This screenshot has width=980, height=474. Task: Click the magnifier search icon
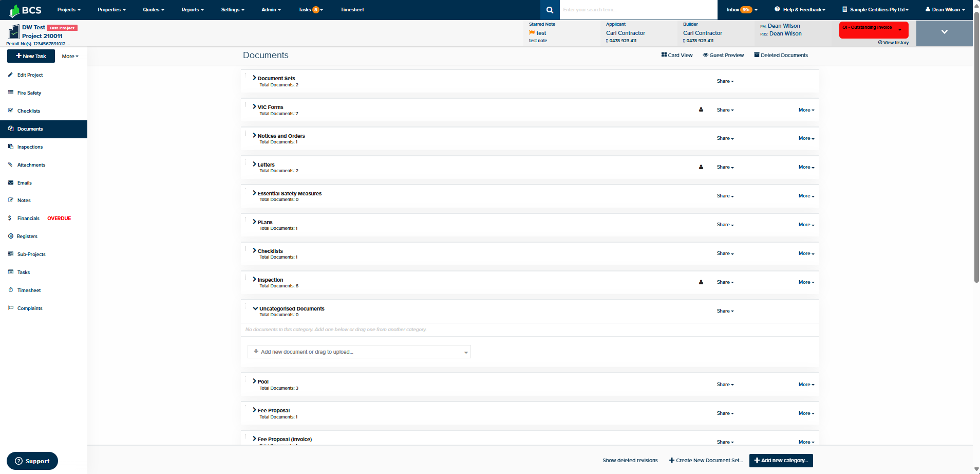[550, 10]
